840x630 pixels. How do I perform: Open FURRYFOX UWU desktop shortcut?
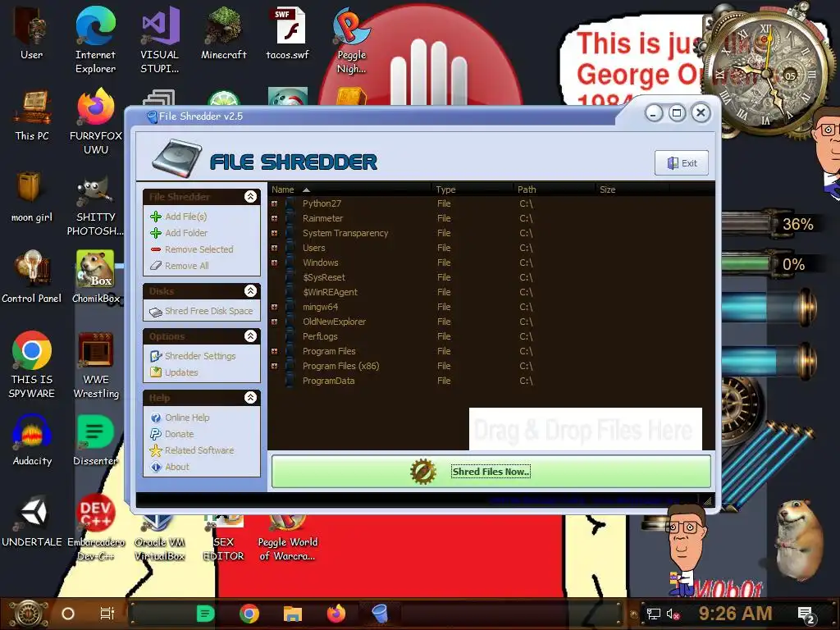point(95,122)
